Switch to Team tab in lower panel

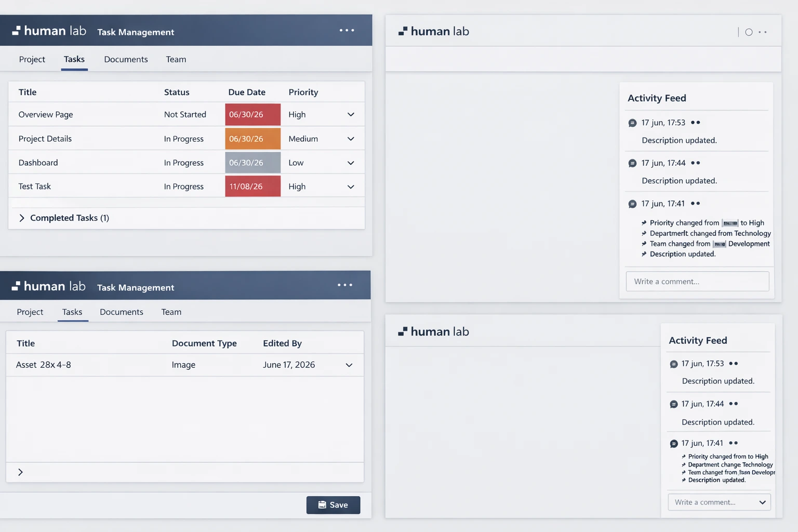tap(171, 312)
